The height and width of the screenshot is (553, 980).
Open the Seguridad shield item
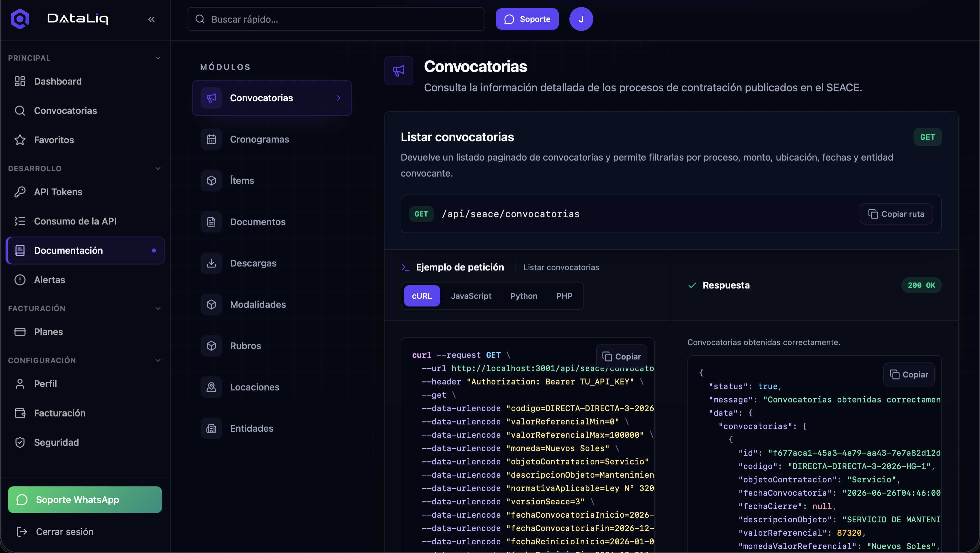85,442
